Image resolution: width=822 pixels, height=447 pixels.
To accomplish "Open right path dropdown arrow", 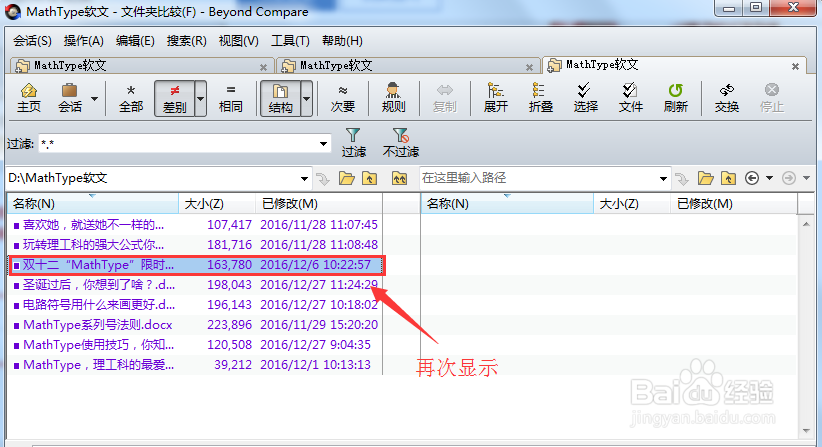I will (x=664, y=179).
